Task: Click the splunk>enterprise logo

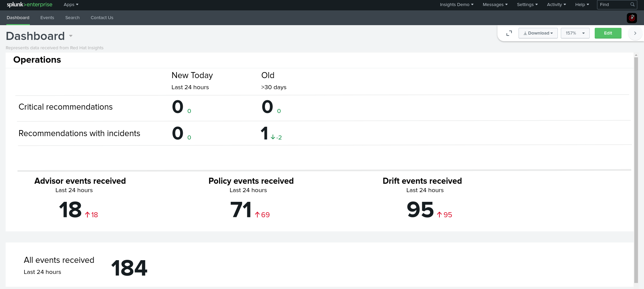Action: point(30,5)
